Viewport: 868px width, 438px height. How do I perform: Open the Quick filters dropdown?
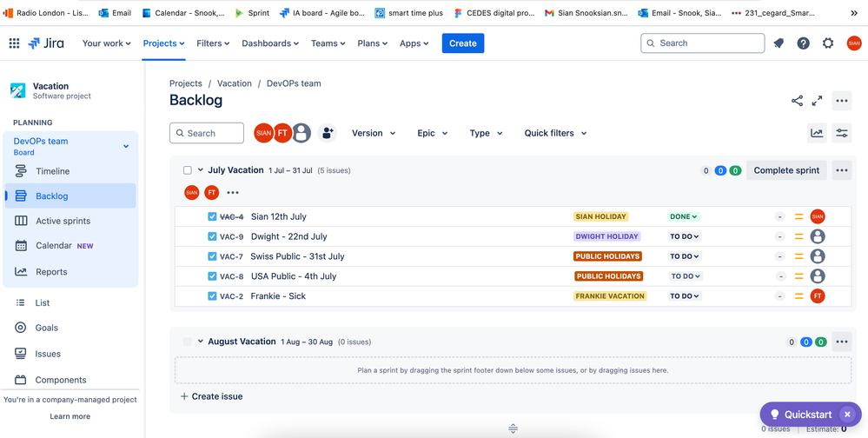tap(555, 133)
